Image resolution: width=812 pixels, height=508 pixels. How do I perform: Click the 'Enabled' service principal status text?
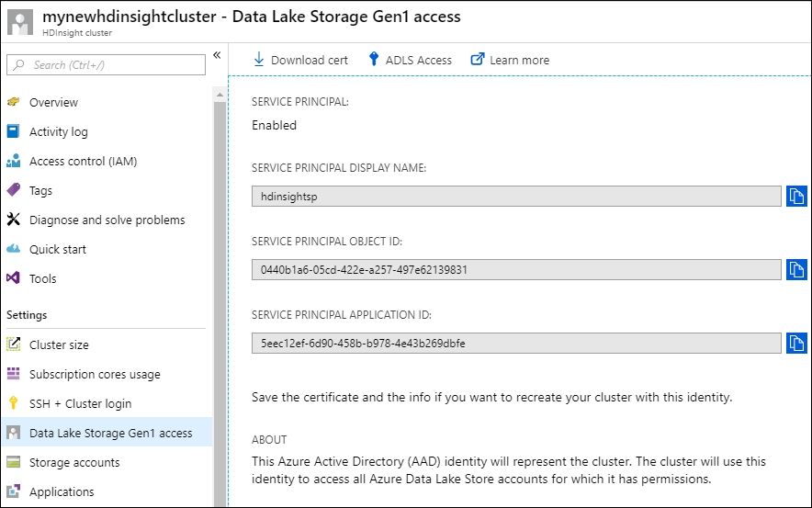tap(274, 125)
